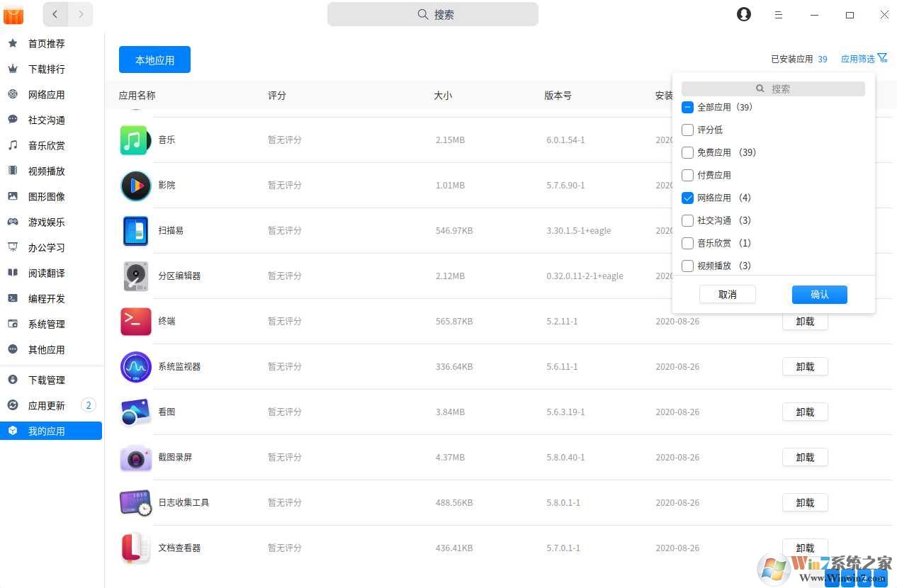Viewport: 897px width, 588px height.
Task: Uncheck the 网络应用 filter checkbox
Action: [x=687, y=198]
